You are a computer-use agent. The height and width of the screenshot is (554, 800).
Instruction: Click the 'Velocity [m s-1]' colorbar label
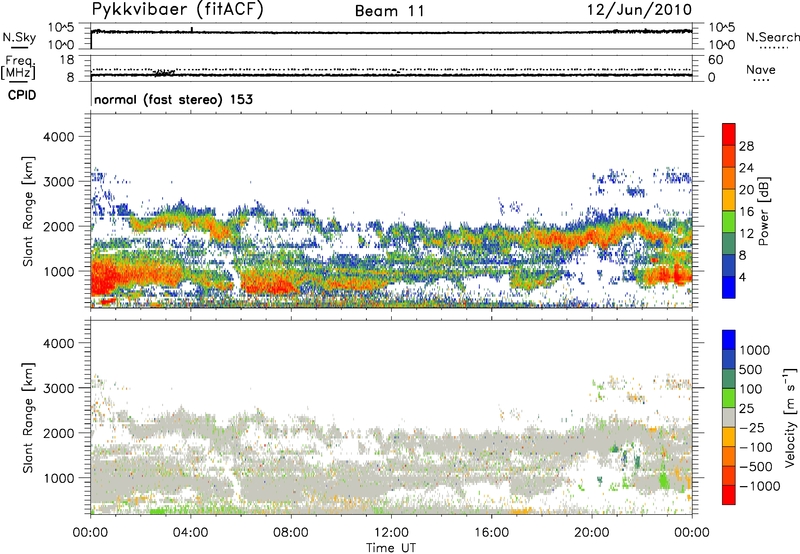tap(790, 417)
